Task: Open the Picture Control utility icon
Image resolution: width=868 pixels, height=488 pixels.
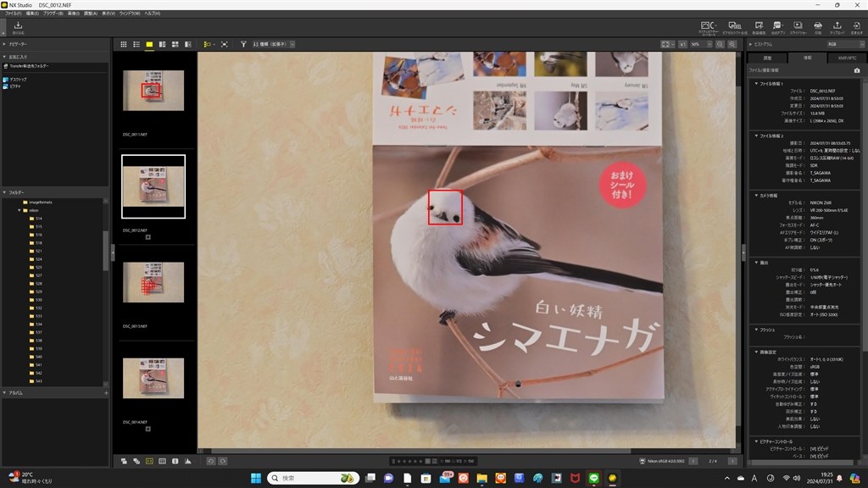Action: (x=709, y=27)
